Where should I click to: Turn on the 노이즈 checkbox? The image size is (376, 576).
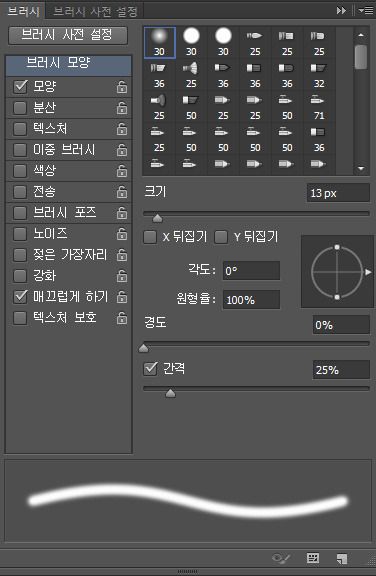20,233
